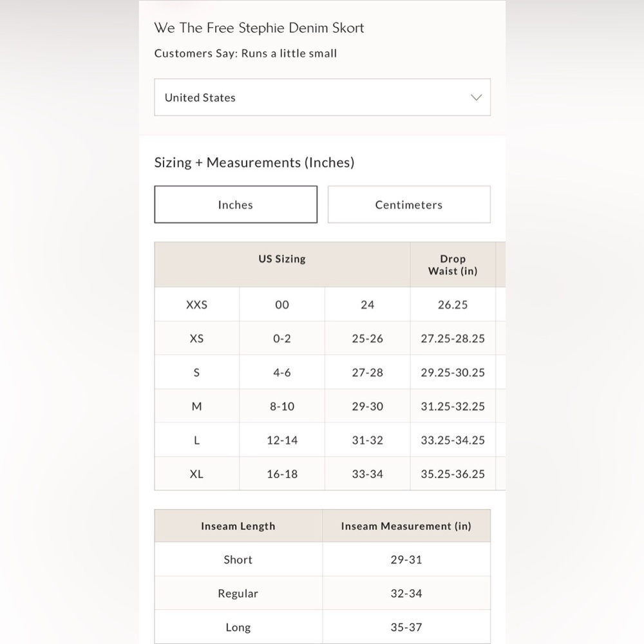Open the United States country dropdown
Image resolution: width=644 pixels, height=644 pixels.
click(x=322, y=97)
